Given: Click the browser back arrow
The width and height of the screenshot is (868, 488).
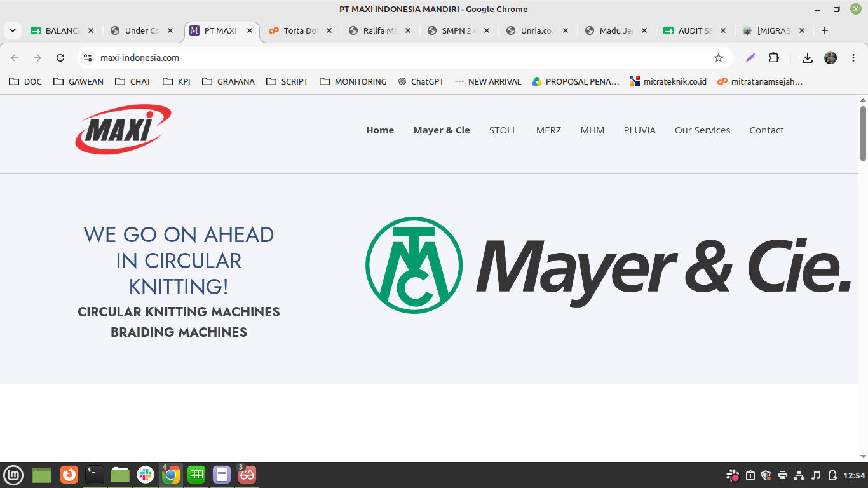Looking at the screenshot, I should (x=15, y=58).
